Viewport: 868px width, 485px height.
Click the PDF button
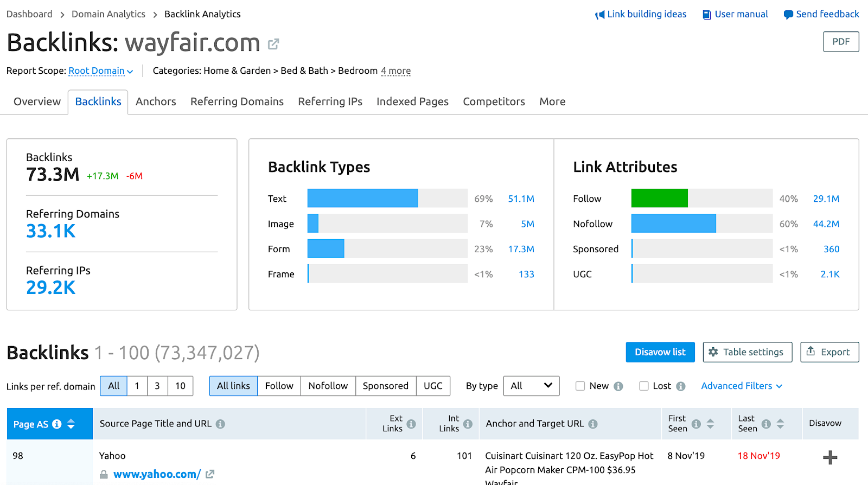(841, 42)
